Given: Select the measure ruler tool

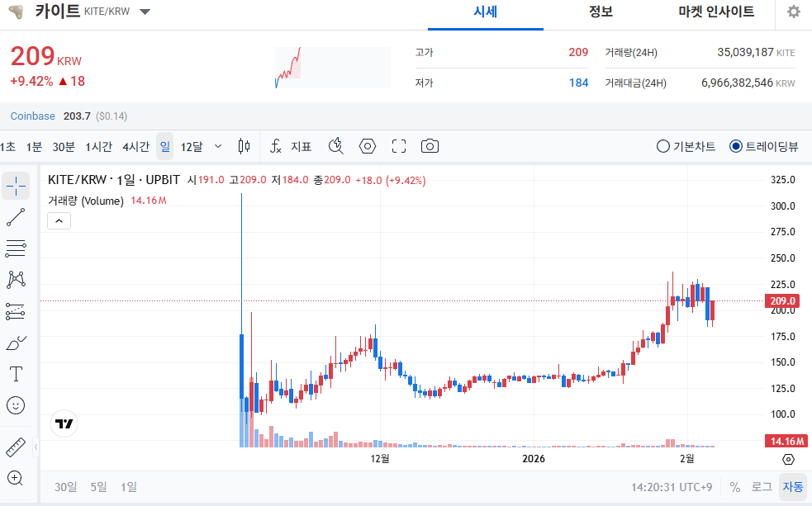Looking at the screenshot, I should [16, 447].
